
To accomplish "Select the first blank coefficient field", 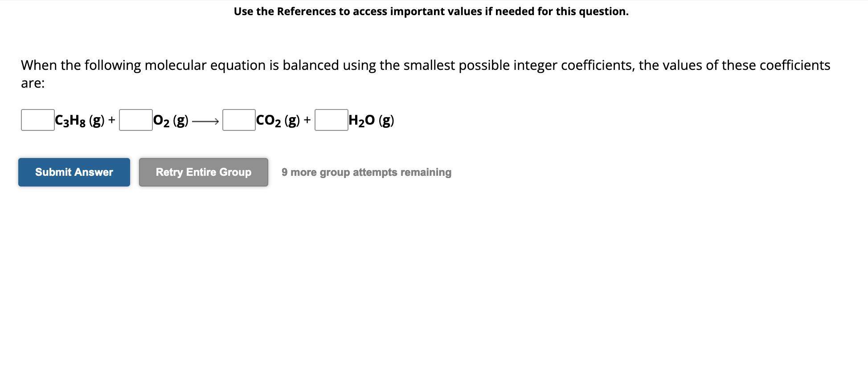I will (37, 120).
